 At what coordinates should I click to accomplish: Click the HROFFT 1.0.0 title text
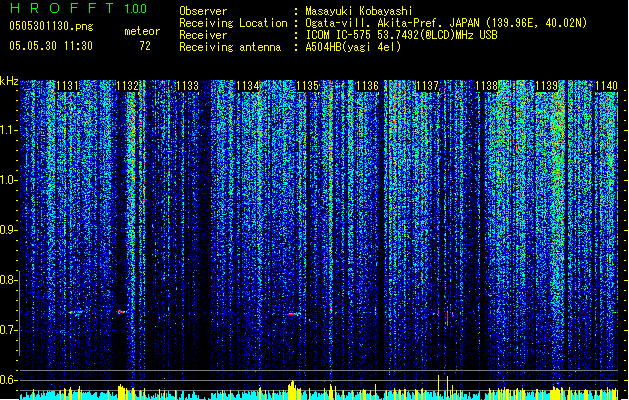point(79,8)
